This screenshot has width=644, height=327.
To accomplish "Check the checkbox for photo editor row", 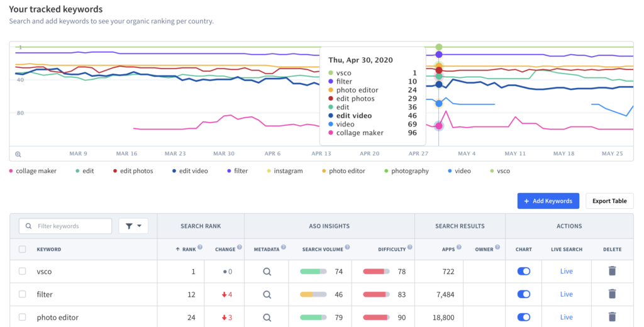I will pyautogui.click(x=23, y=317).
